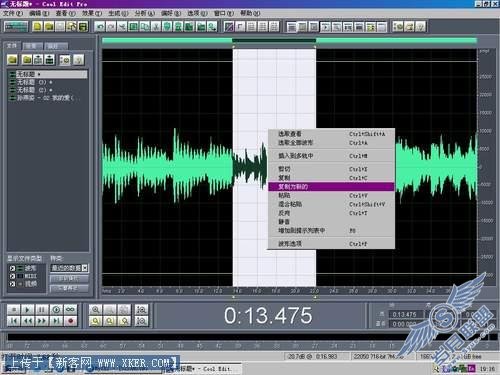Viewport: 500px width, 375px height.
Task: Click the green horizontal overview bar above waveform
Action: 289,40
